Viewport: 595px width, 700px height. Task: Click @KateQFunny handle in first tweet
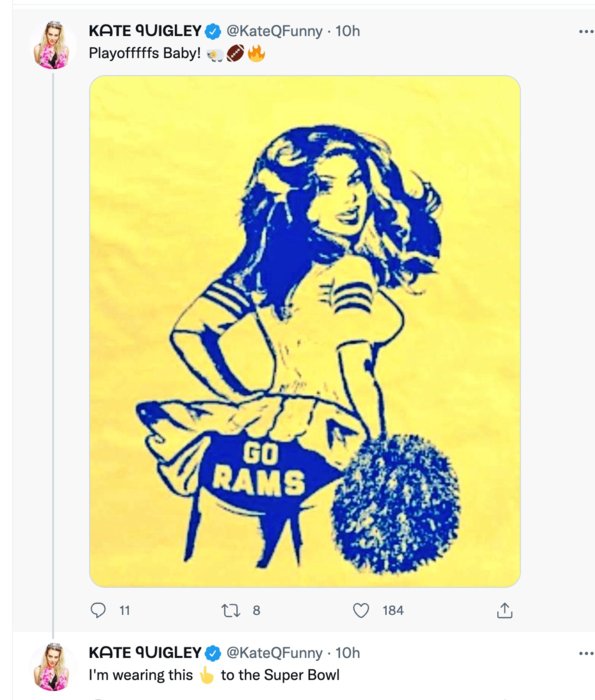[x=274, y=31]
